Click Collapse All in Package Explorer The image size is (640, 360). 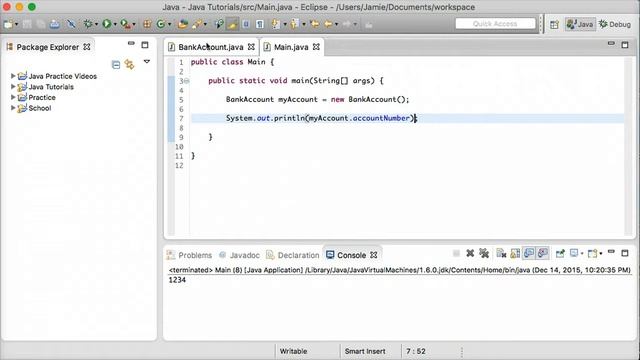[x=116, y=64]
